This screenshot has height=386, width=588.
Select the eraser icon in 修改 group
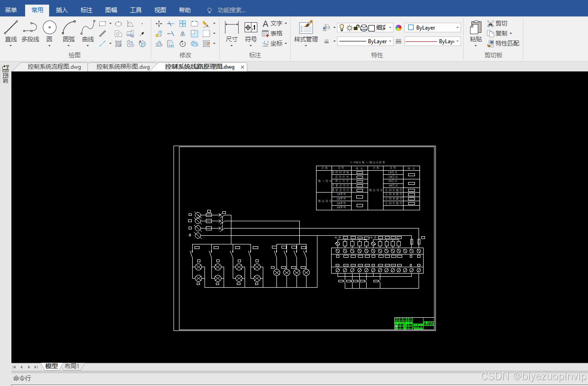206,24
